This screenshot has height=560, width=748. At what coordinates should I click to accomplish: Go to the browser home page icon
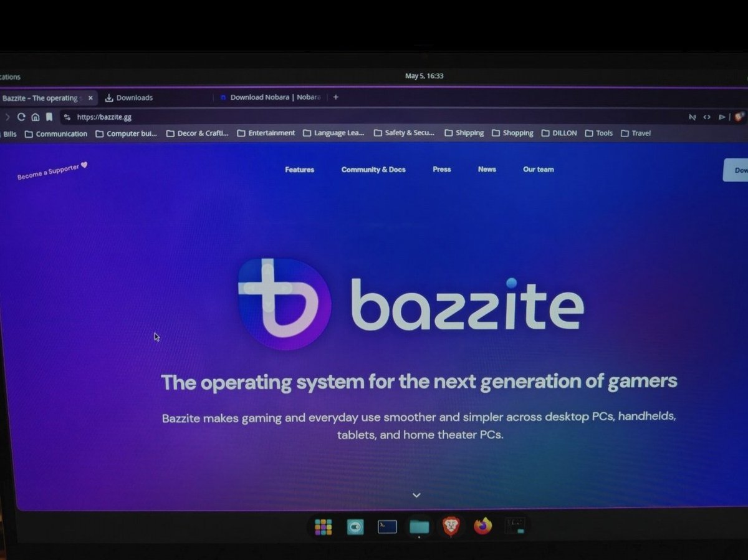(36, 117)
